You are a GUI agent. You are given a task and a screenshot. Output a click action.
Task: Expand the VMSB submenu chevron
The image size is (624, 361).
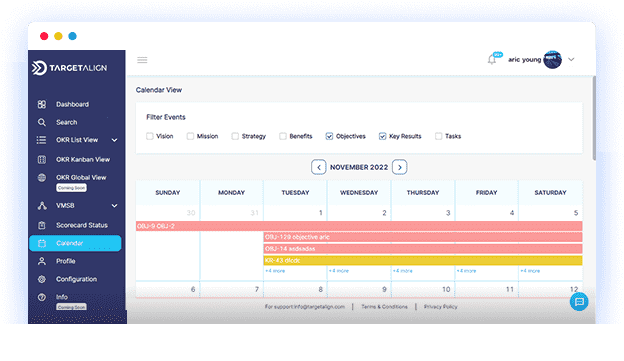(115, 206)
